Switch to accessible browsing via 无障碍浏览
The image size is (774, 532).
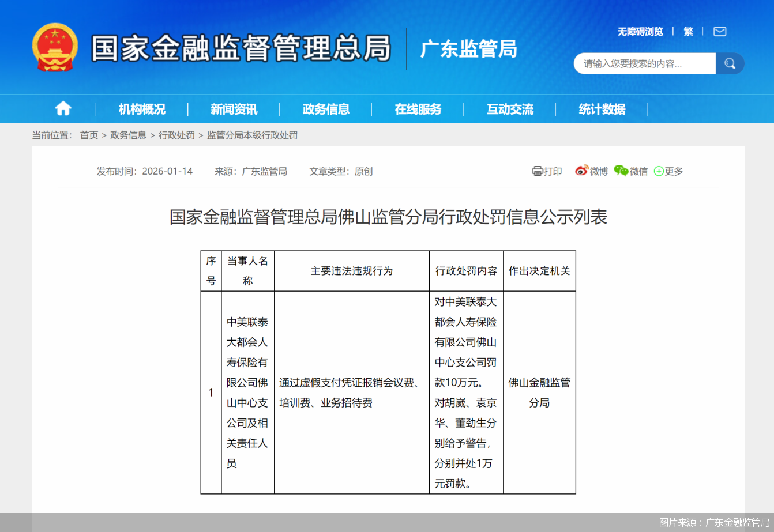tap(640, 32)
